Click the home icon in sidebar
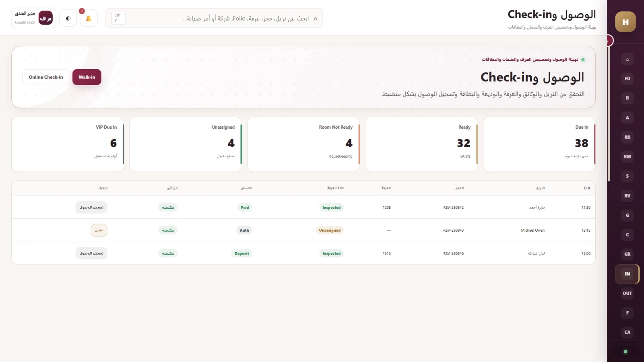Screen dimensions: 644x362 point(627,59)
